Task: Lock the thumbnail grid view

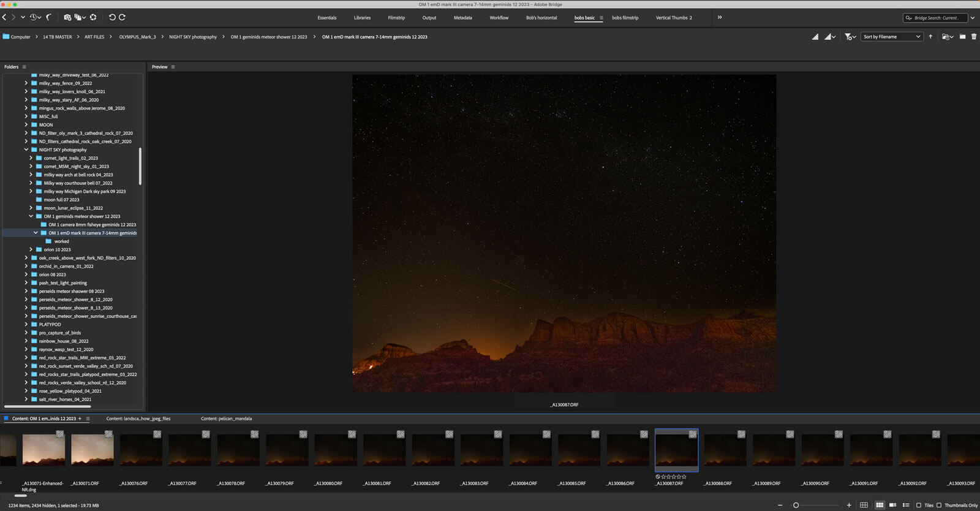Action: tap(864, 505)
